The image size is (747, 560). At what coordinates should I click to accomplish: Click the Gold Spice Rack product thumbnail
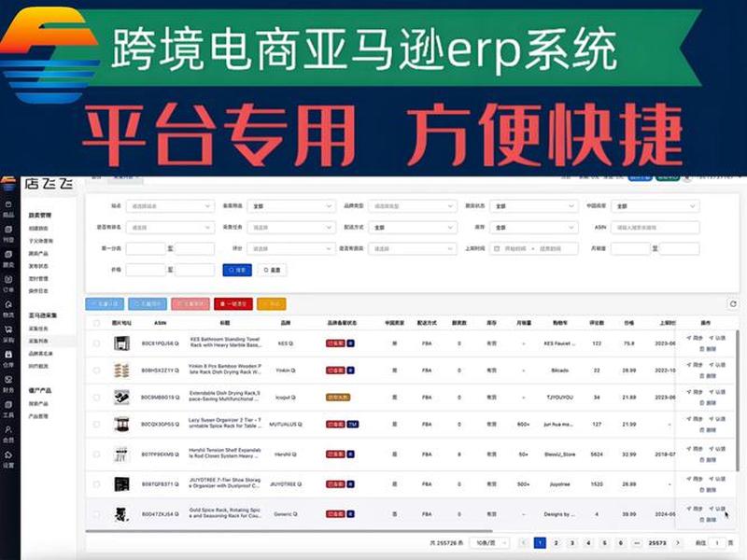pos(122,514)
